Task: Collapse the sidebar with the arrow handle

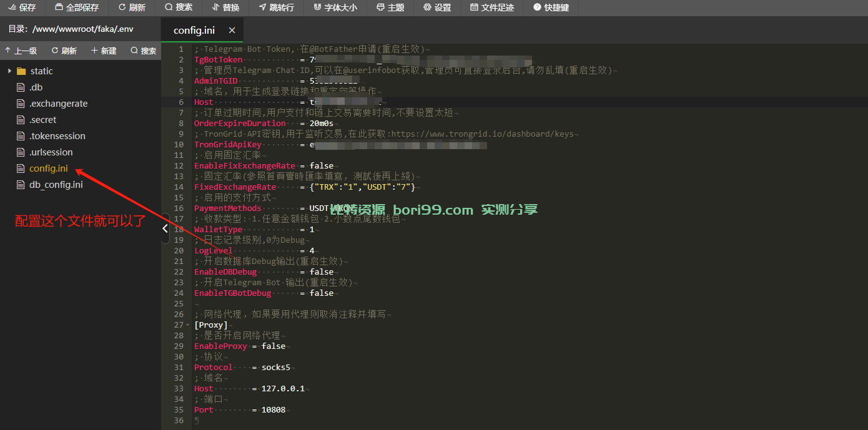Action: pos(165,229)
